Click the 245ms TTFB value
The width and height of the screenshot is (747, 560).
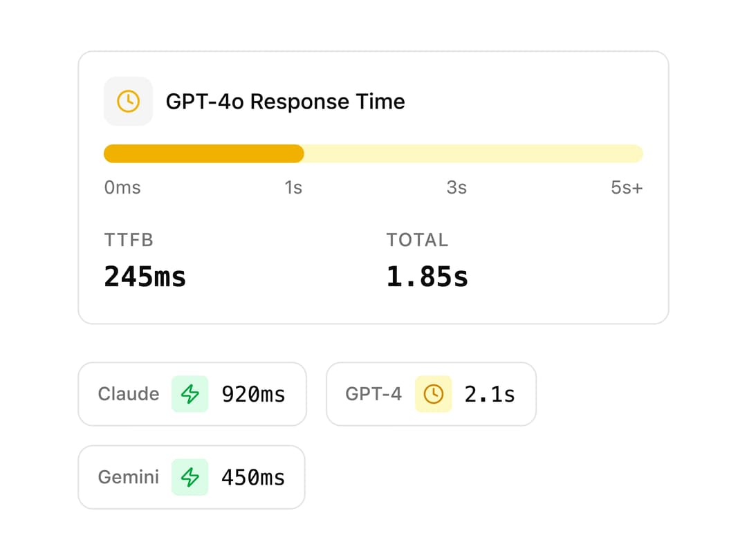(145, 277)
